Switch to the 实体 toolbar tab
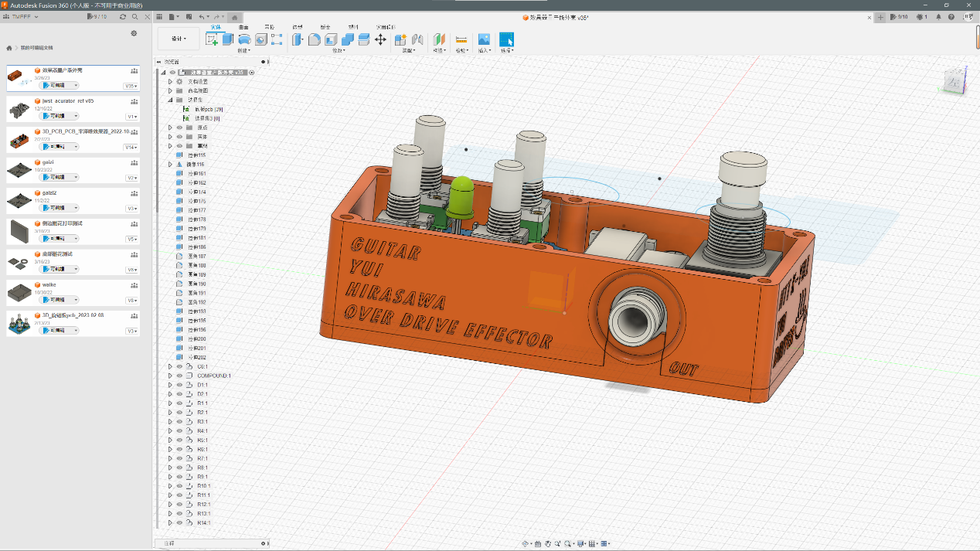The image size is (980, 551). point(216,26)
